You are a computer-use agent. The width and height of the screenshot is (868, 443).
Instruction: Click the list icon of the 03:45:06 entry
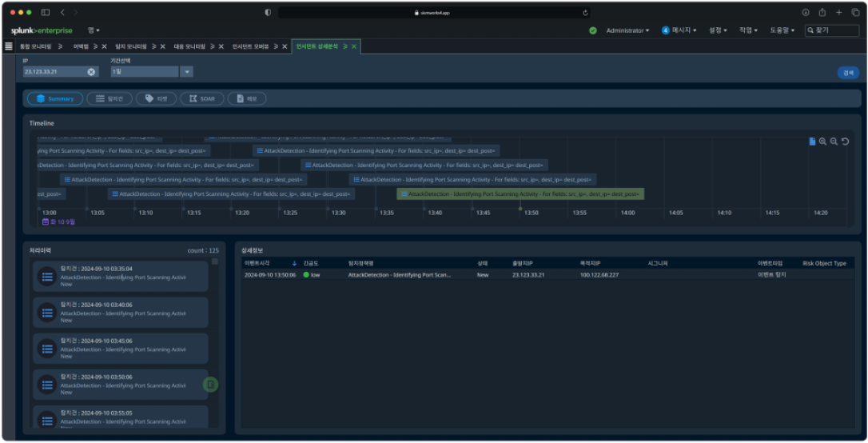pos(47,349)
